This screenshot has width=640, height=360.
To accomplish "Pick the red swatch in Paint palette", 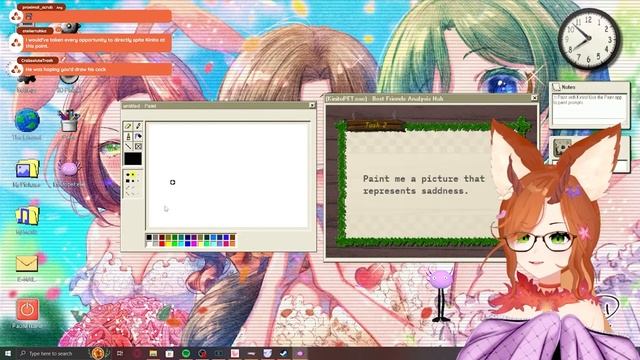I will point(162,244).
